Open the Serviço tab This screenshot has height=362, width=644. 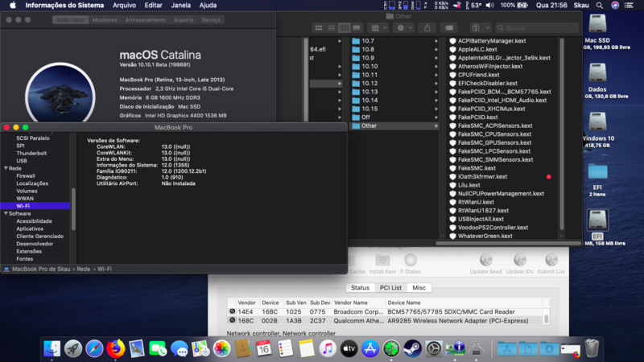coord(211,19)
